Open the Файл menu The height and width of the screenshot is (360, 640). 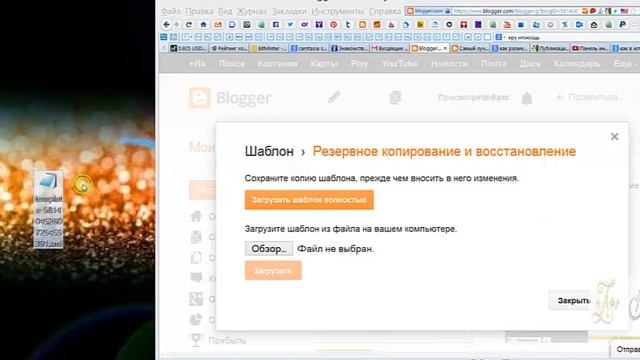click(x=171, y=11)
